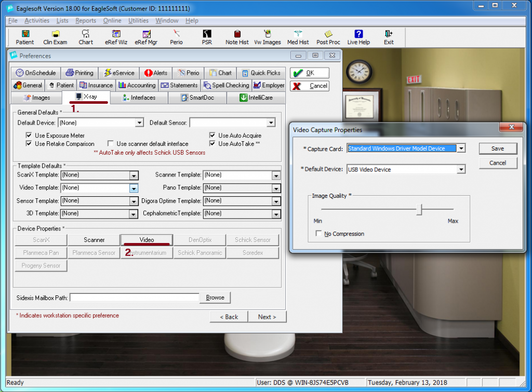This screenshot has height=392, width=532.
Task: Open the Perio toolbar icon
Action: point(176,37)
